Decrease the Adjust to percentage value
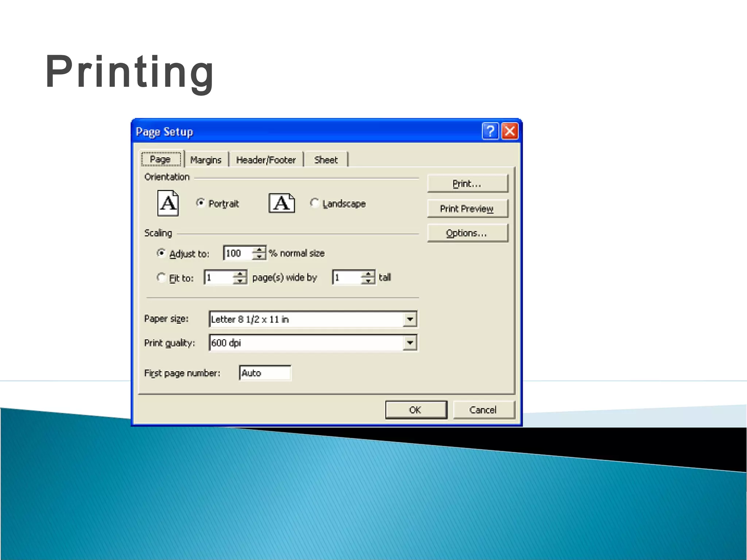 pos(259,257)
